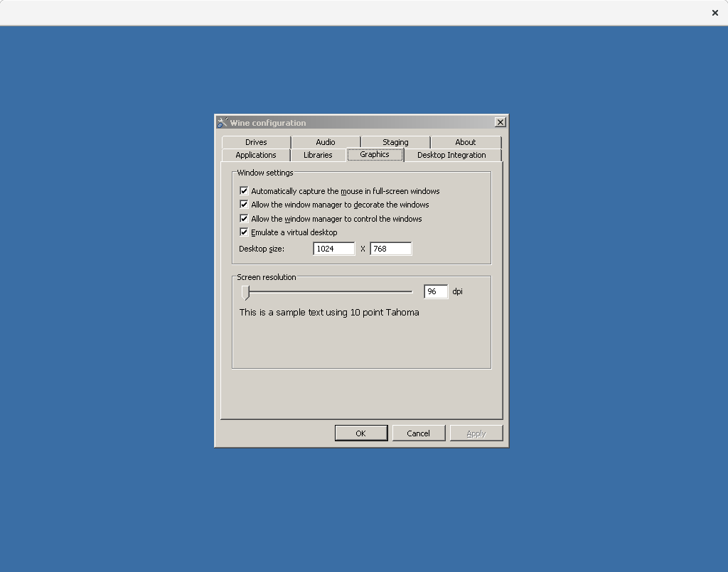Open the Desktop Integration tab
This screenshot has height=572, width=728.
coord(451,155)
